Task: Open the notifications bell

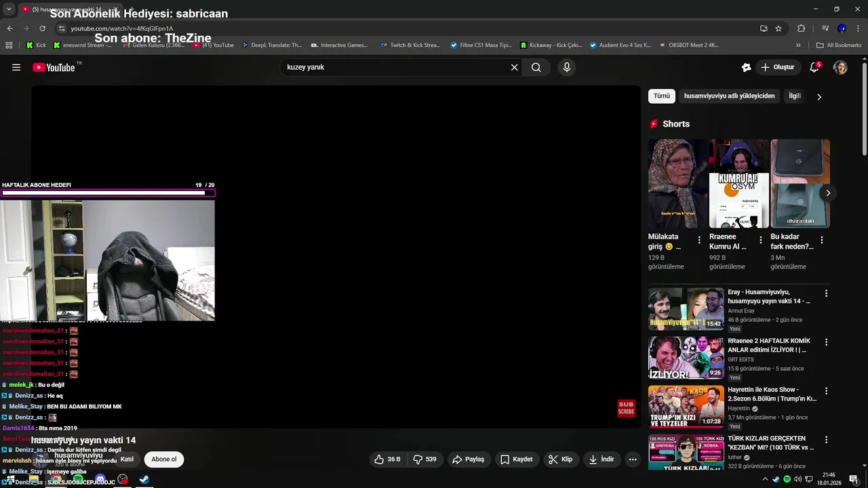Action: pos(814,67)
